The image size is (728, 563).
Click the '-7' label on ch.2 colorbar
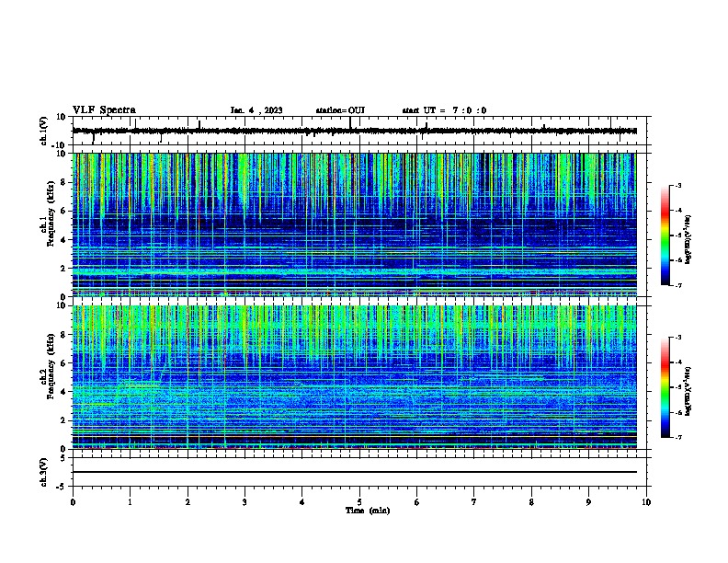pyautogui.click(x=677, y=437)
